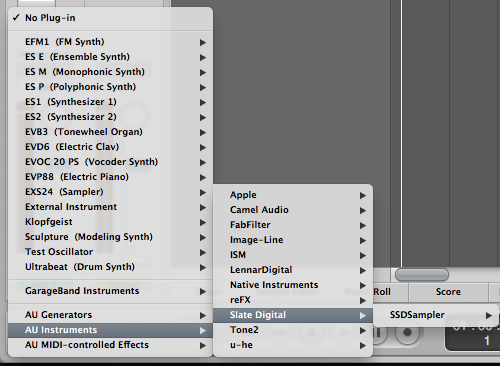Expand arrow beside SSDSampler

pyautogui.click(x=489, y=315)
